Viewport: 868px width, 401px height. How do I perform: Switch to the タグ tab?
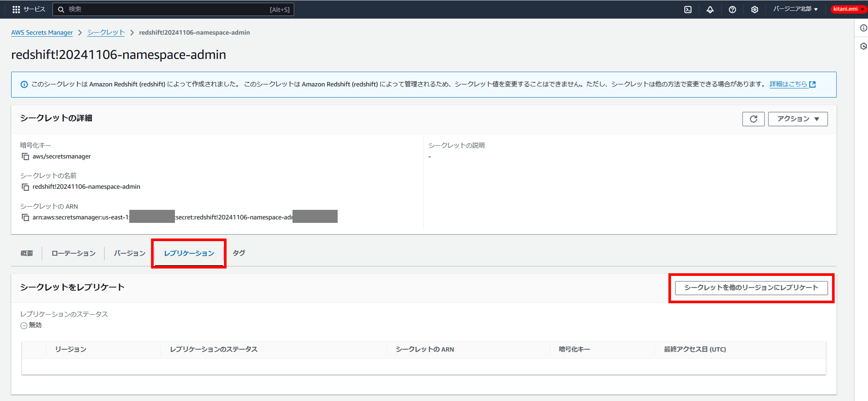239,253
